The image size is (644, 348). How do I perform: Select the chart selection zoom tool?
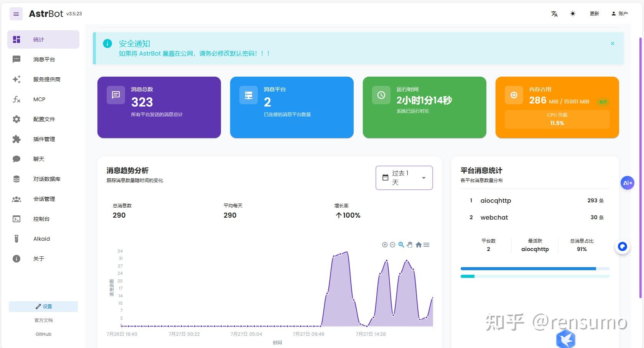401,245
